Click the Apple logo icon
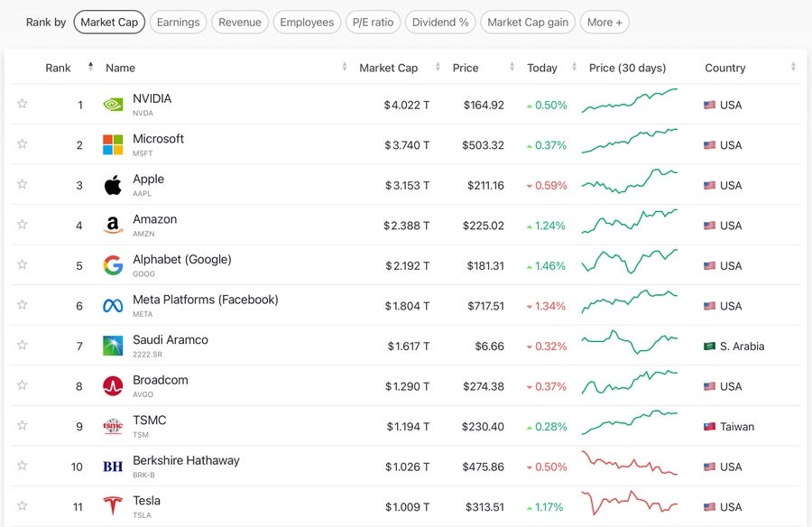812x527 pixels. point(113,185)
